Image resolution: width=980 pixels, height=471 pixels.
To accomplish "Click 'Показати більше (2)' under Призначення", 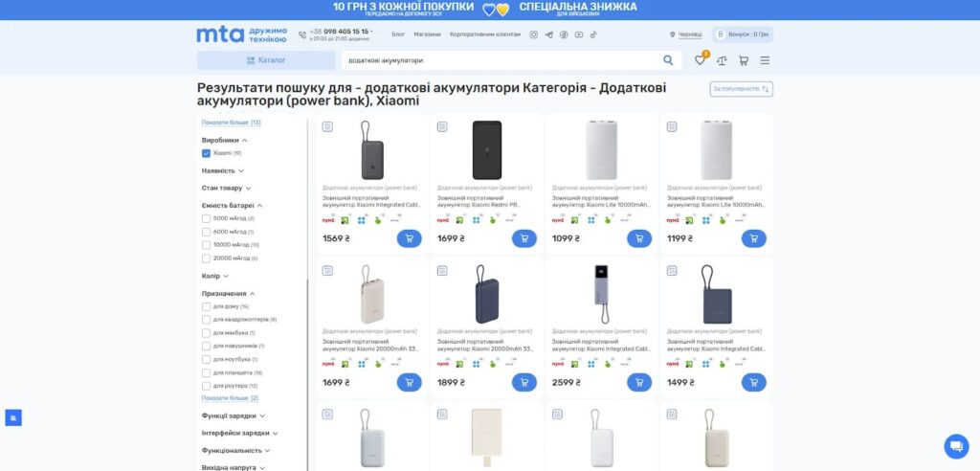I will (x=230, y=397).
